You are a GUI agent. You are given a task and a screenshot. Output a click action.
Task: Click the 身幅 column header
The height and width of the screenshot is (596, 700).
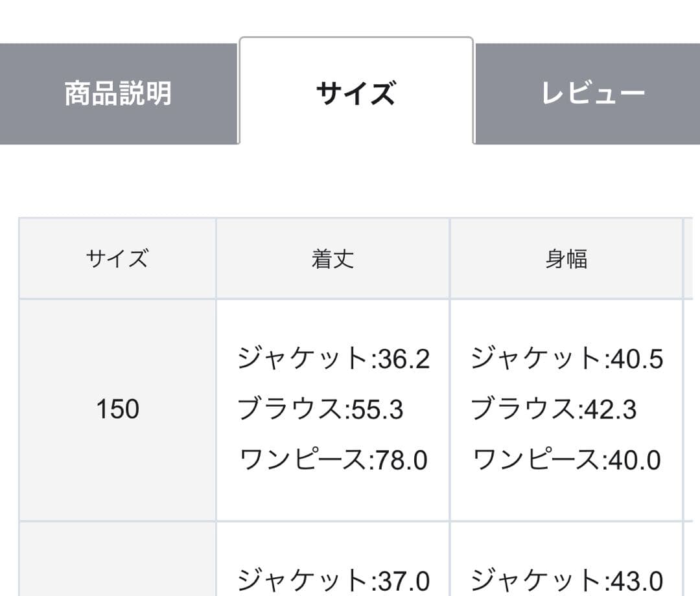click(566, 259)
